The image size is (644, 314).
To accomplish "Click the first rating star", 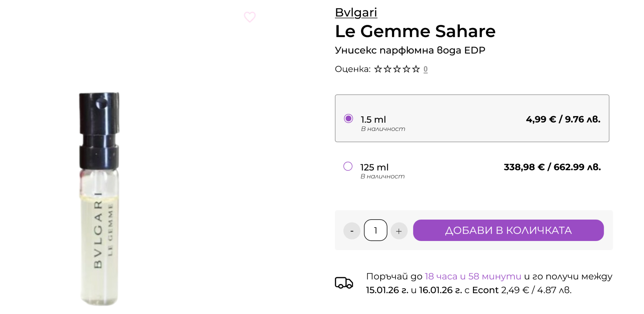I will (x=378, y=69).
